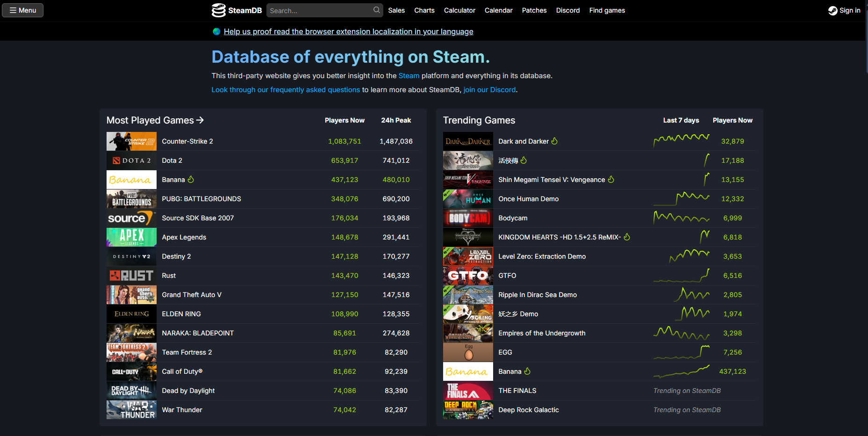868x436 pixels.
Task: Open the frequently asked questions link
Action: pos(286,89)
